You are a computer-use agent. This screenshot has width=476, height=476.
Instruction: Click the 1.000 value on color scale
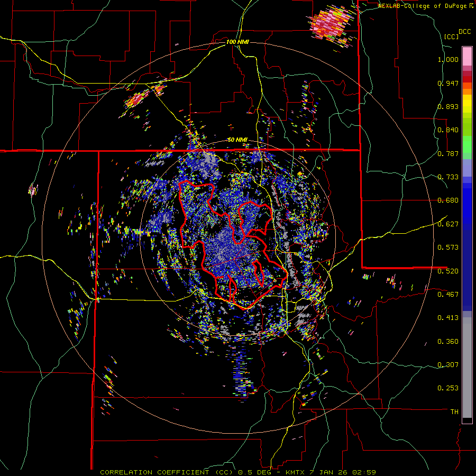[x=448, y=59]
